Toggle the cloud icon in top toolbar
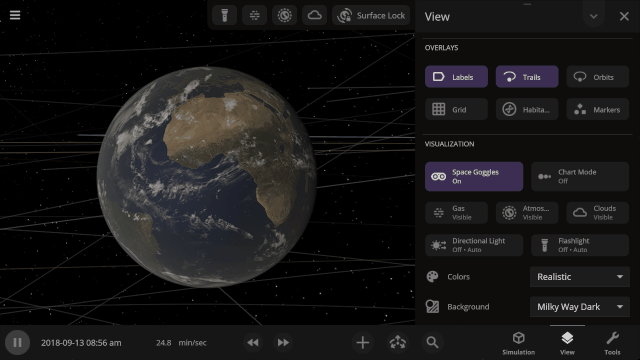Image resolution: width=640 pixels, height=360 pixels. coord(314,16)
